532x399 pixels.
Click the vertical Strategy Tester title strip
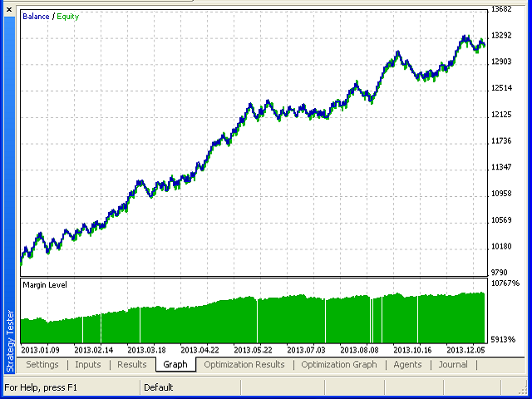10,197
